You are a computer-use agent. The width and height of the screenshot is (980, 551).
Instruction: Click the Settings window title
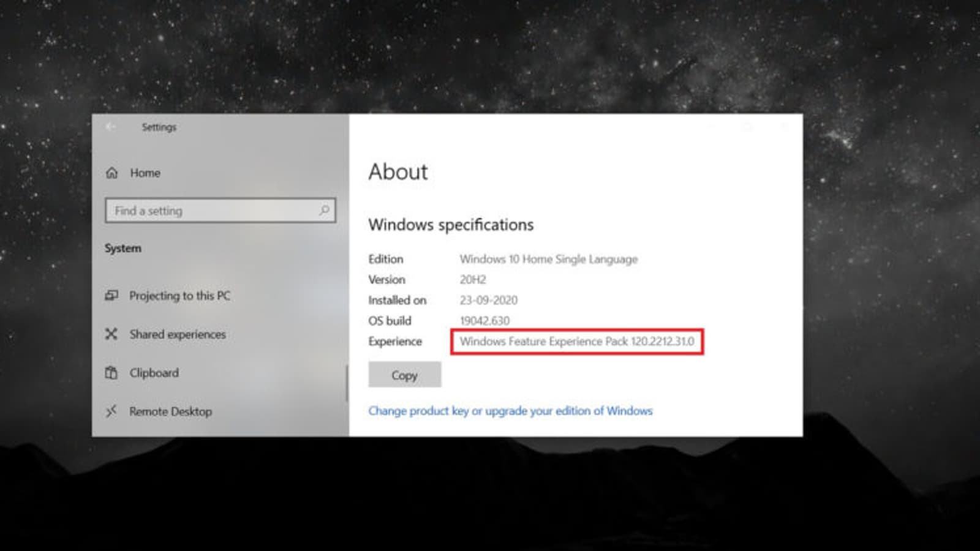click(x=159, y=127)
